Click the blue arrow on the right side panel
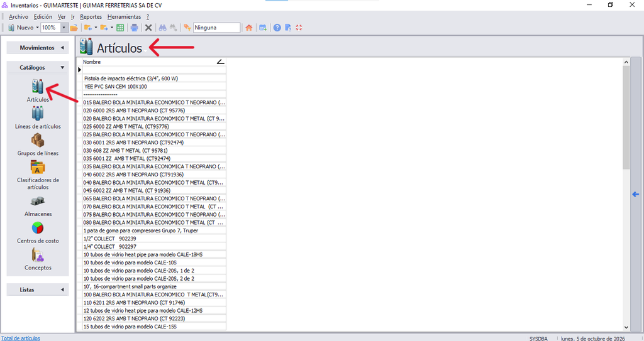This screenshot has height=341, width=644. click(x=635, y=194)
